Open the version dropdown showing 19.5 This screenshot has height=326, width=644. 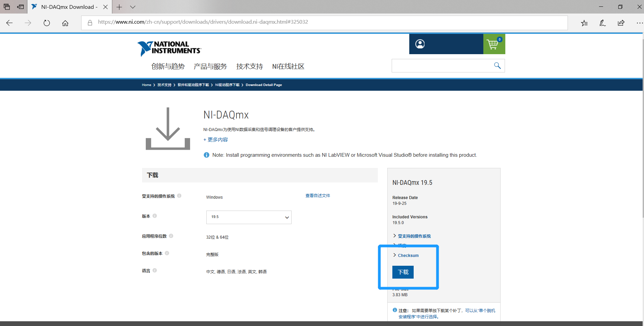click(249, 217)
